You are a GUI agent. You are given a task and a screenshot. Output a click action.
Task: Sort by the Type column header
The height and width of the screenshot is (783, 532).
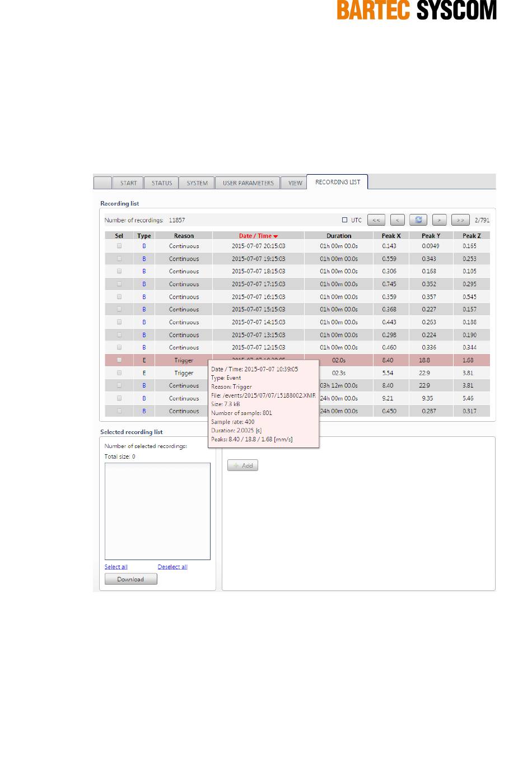point(144,236)
